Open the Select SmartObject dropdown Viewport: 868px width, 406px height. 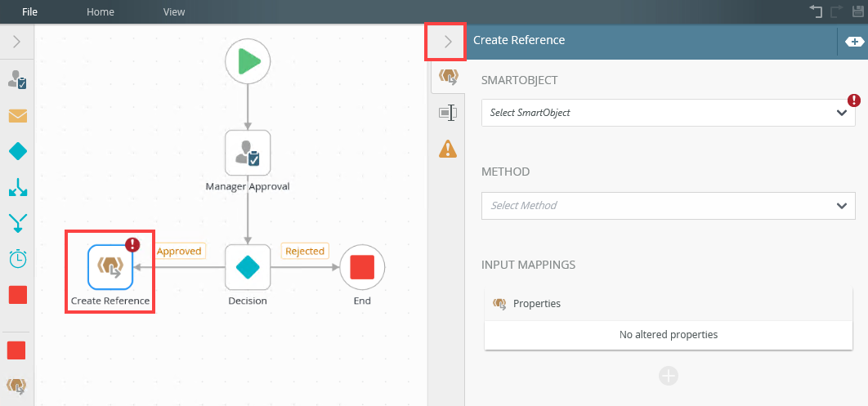coord(668,113)
